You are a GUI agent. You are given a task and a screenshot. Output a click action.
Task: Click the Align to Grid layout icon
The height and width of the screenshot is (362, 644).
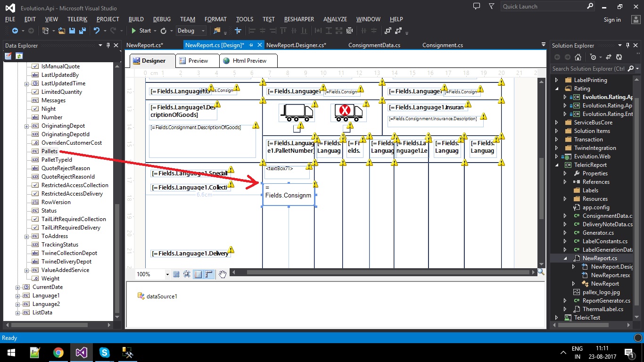coord(238,31)
